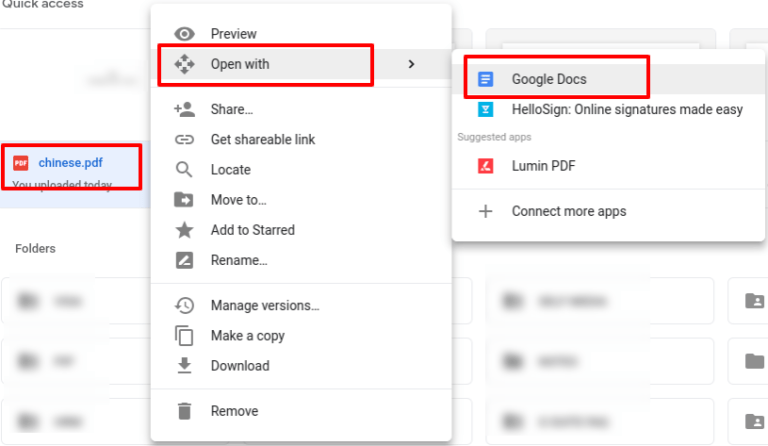
Task: Open with Google Docs
Action: 608,79
